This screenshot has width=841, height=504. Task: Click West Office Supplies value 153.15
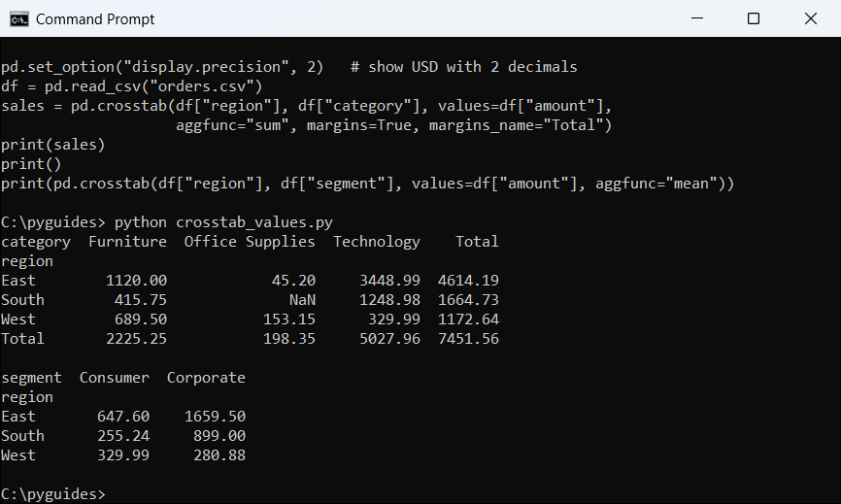[289, 319]
